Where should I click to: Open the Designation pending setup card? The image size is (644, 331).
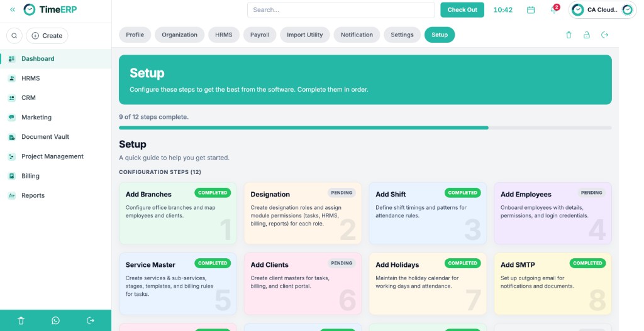pyautogui.click(x=303, y=214)
